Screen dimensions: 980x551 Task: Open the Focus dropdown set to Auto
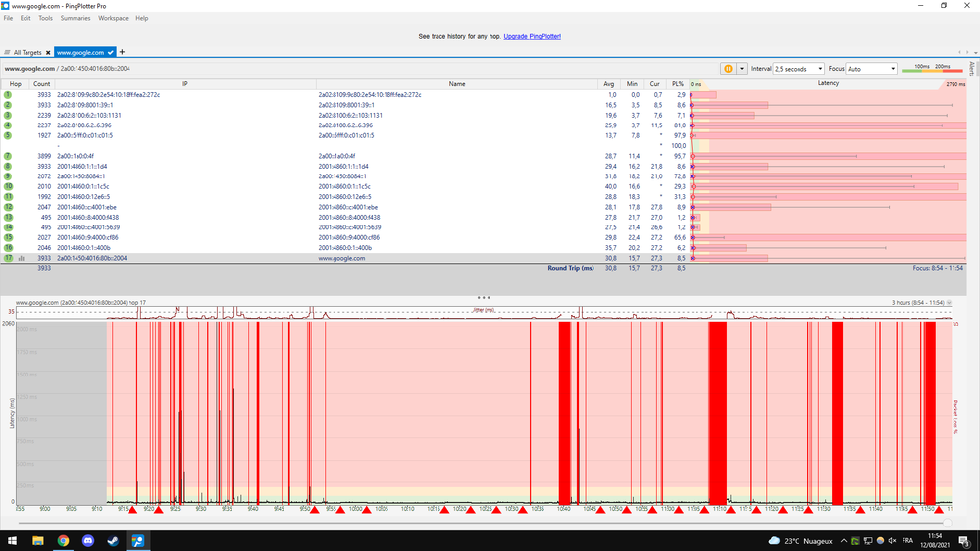871,68
